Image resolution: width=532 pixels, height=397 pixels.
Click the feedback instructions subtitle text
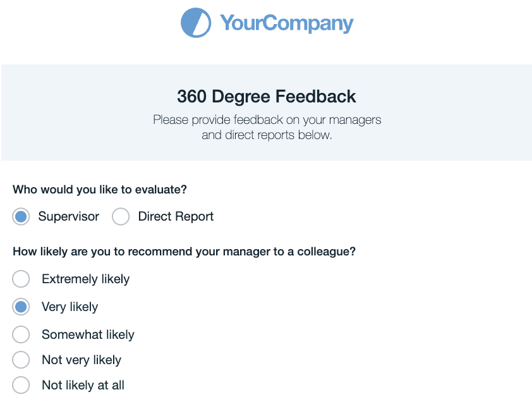(x=267, y=127)
